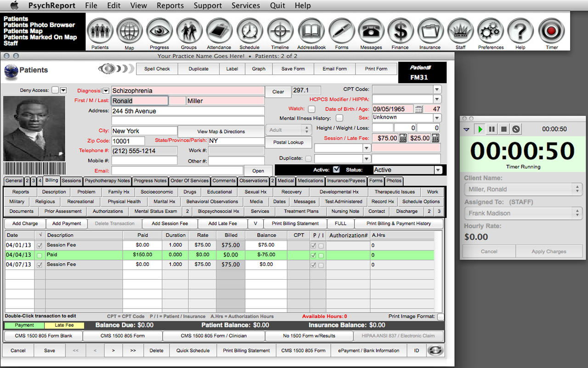Open the Preferences gears icon
This screenshot has height=368, width=588.
491,31
